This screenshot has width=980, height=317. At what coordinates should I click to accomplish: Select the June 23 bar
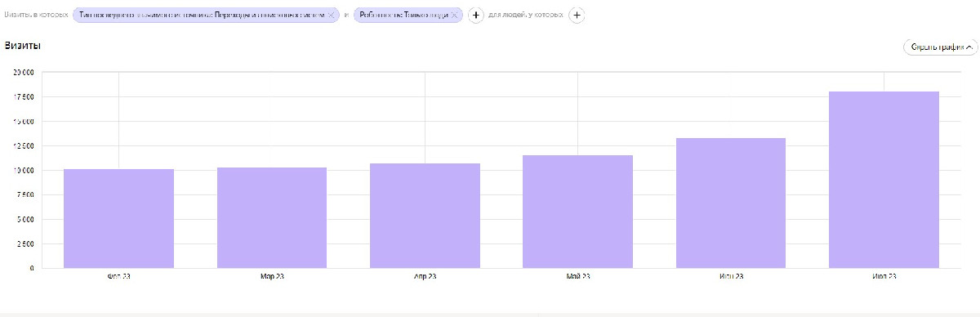click(x=731, y=203)
